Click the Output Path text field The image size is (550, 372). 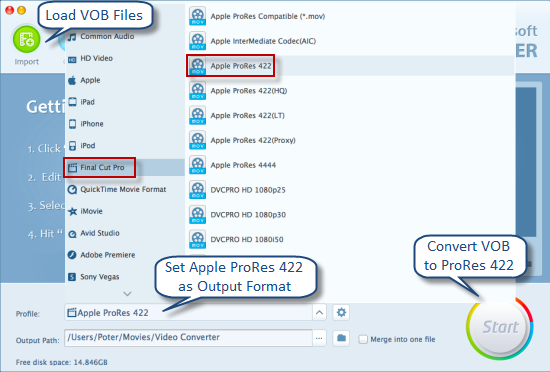click(188, 338)
